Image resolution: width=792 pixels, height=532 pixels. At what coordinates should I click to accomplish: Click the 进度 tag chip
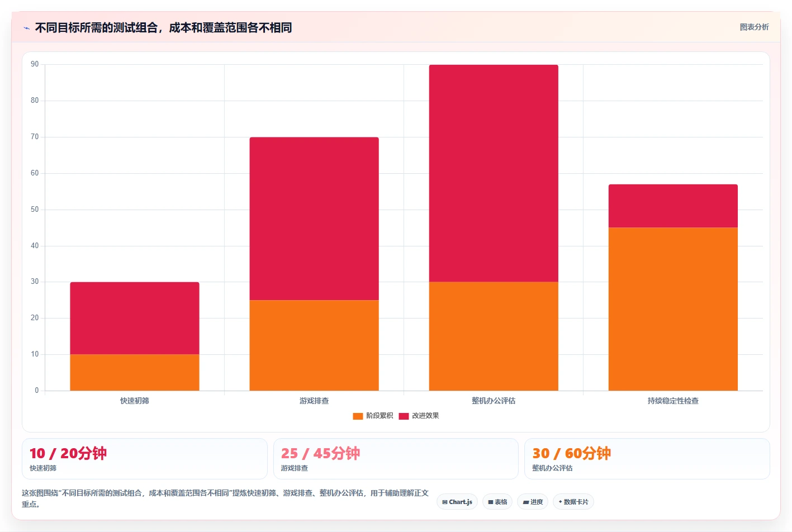(533, 502)
